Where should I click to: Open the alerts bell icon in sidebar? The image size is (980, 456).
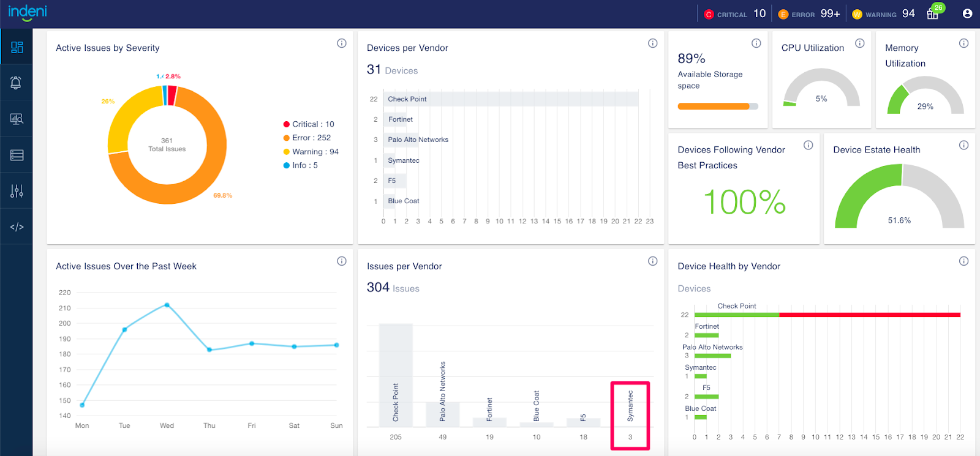tap(17, 83)
